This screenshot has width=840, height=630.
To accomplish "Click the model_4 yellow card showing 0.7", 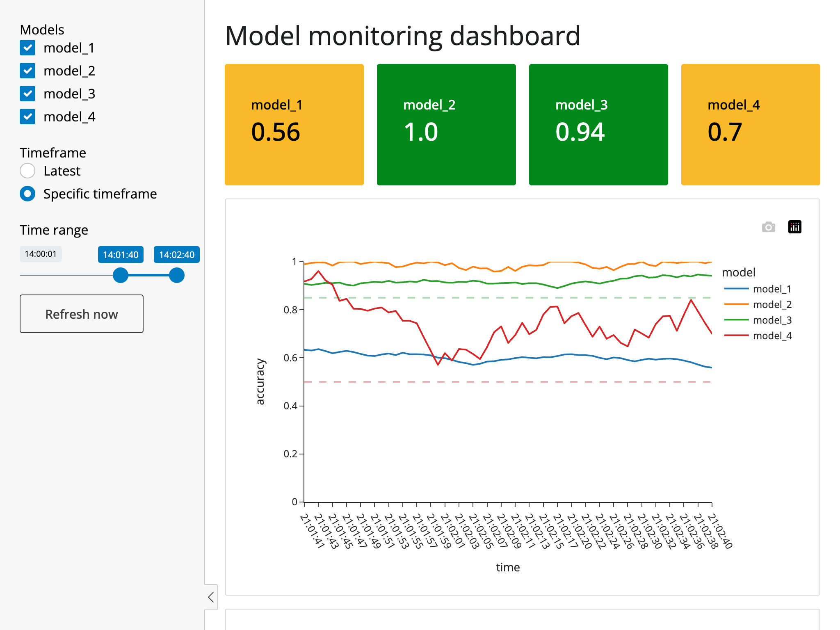I will 751,125.
